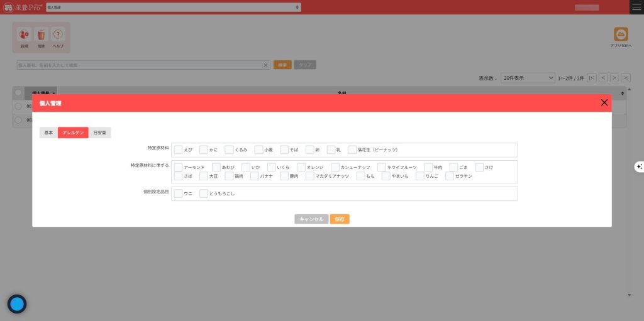Click the blue circular chat bubble icon
Viewport: 644px width, 321px height.
point(17,304)
